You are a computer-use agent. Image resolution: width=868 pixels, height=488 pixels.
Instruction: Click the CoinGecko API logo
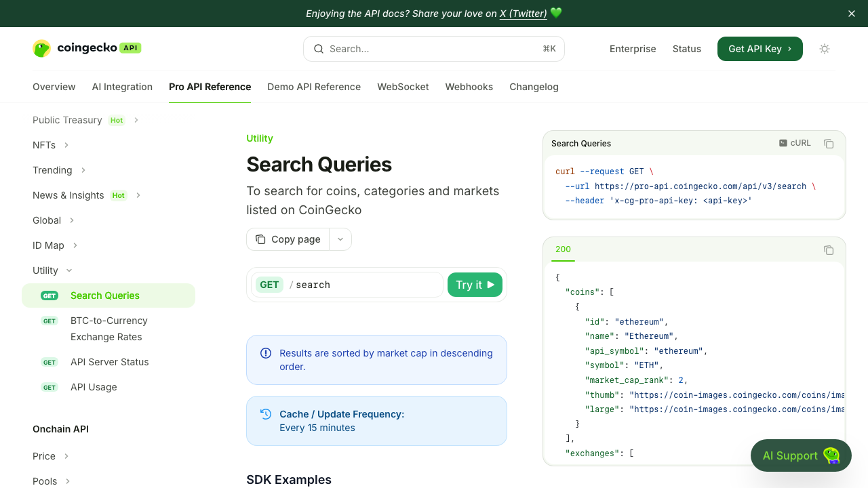(87, 48)
